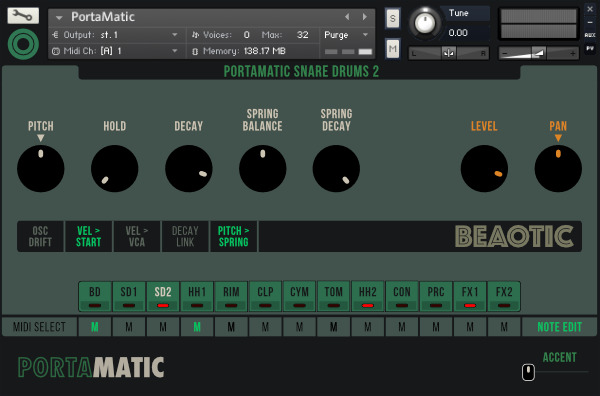600x396 pixels.
Task: Toggle the PITCH > SPRING switch
Action: tap(233, 236)
